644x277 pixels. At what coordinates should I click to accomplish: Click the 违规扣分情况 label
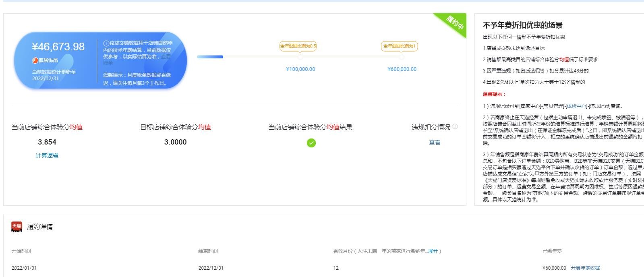[x=431, y=127]
